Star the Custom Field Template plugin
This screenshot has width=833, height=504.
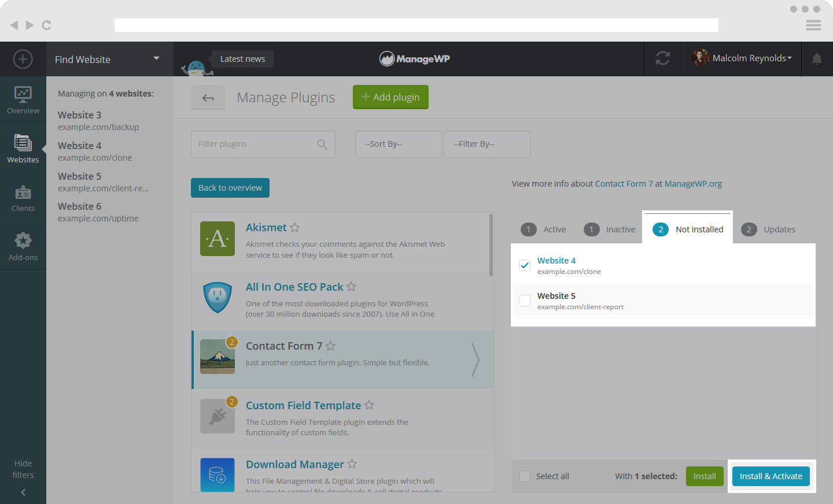click(369, 405)
